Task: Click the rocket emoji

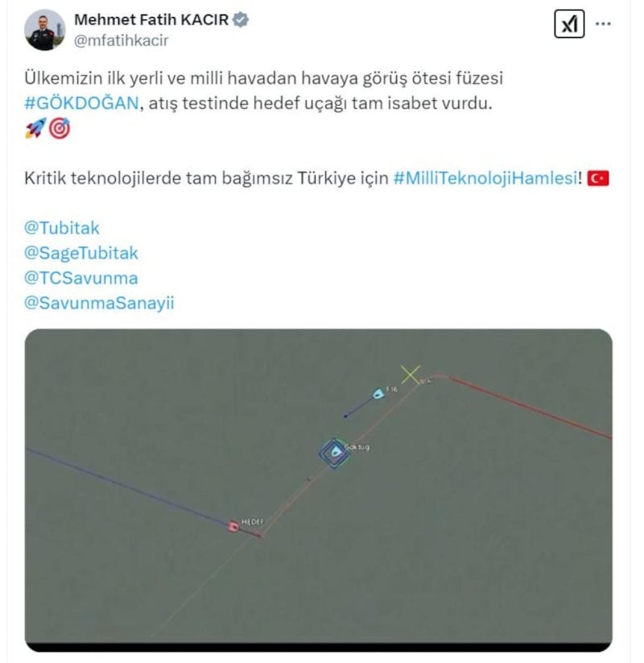Action: coord(35,128)
